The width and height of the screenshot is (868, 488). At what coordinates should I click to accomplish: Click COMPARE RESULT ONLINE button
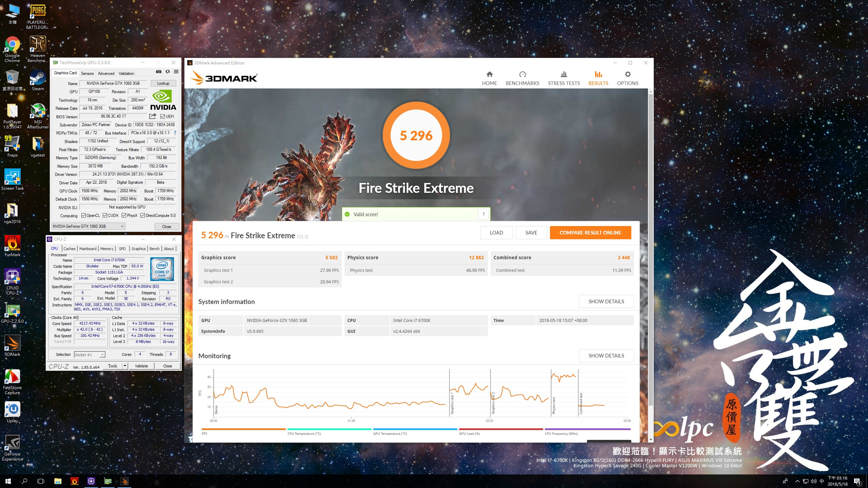coord(590,233)
